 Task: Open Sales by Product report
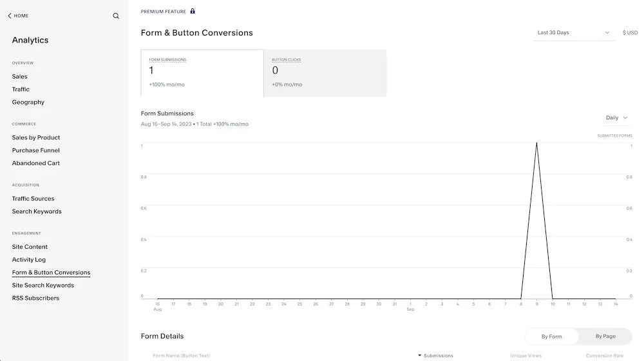pos(36,138)
